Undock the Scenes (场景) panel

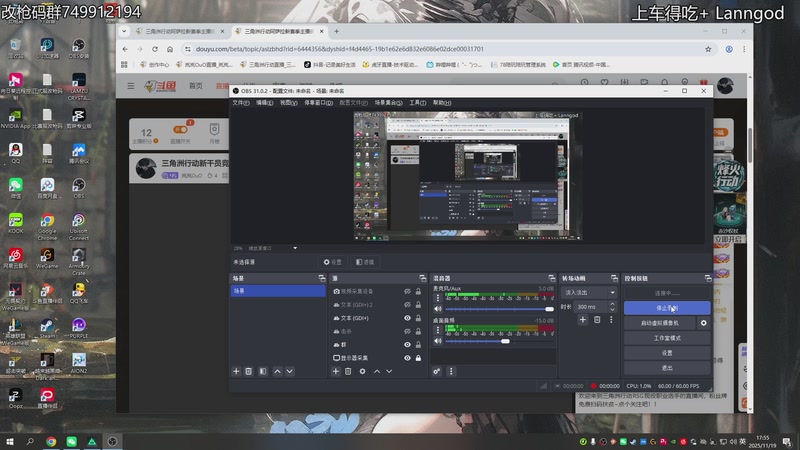(x=321, y=278)
